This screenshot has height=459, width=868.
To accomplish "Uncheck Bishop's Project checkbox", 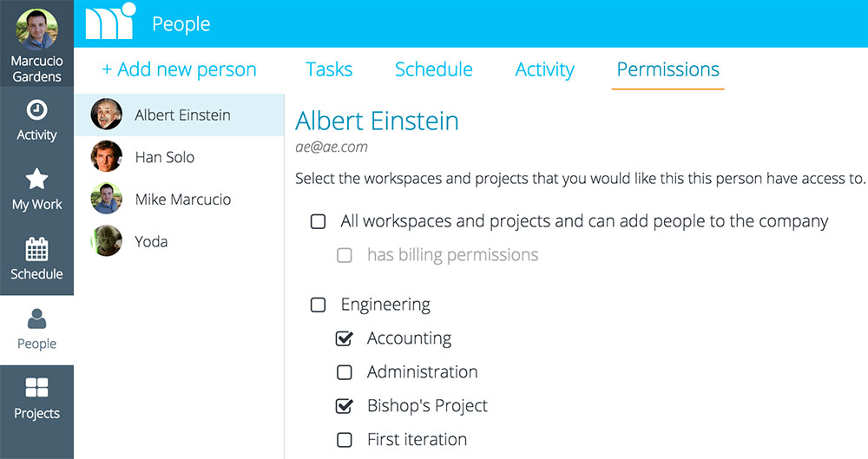I will tap(345, 406).
